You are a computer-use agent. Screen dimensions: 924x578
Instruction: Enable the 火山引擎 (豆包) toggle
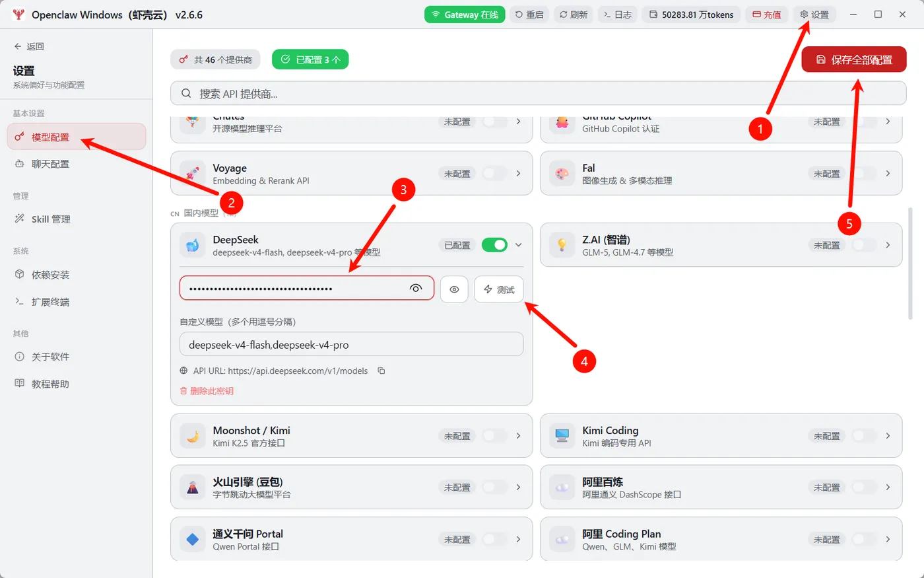pyautogui.click(x=494, y=488)
